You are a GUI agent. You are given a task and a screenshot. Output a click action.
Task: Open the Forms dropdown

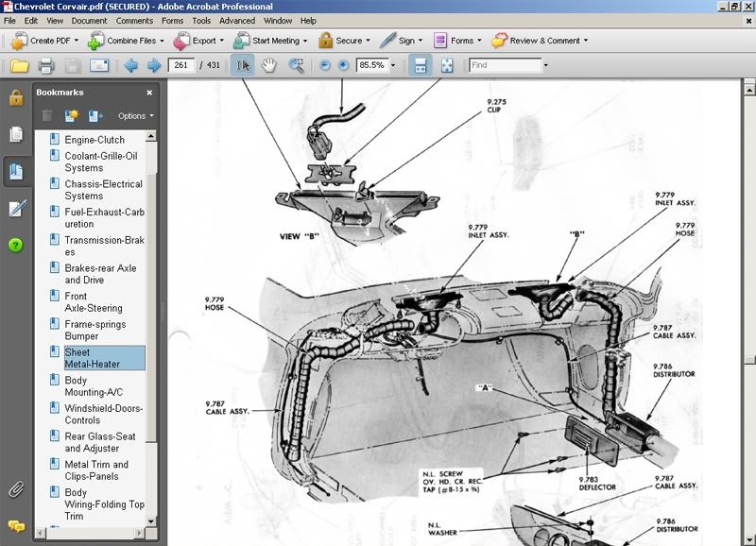click(x=457, y=41)
